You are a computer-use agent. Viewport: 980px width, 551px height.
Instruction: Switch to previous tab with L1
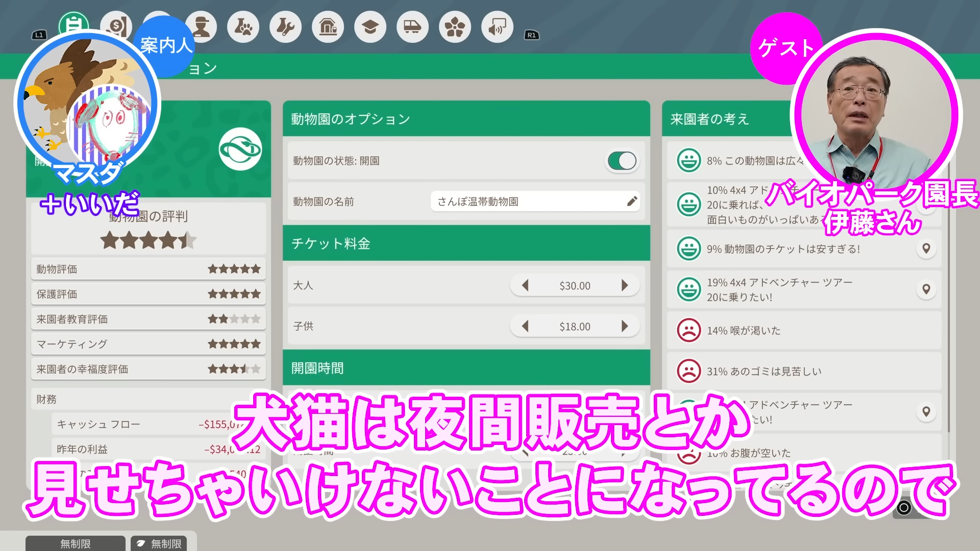pyautogui.click(x=39, y=35)
